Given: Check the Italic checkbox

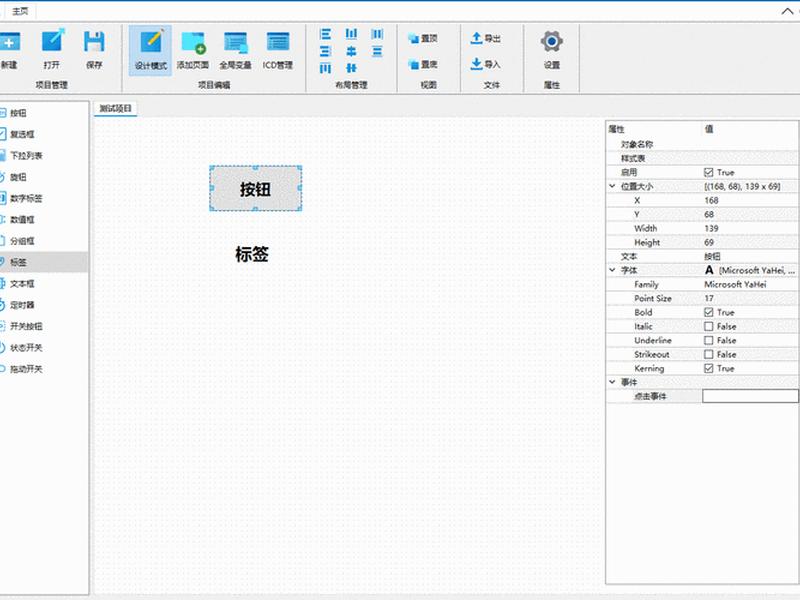Looking at the screenshot, I should click(x=708, y=326).
